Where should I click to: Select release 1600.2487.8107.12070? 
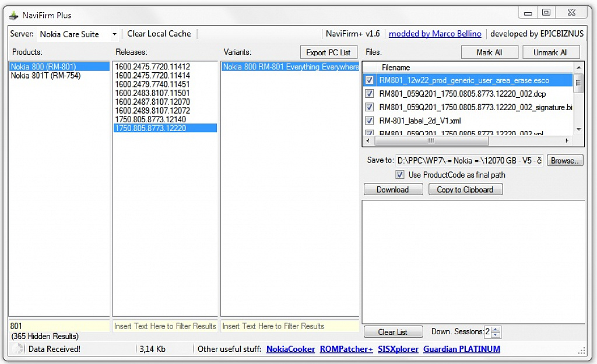165,101
